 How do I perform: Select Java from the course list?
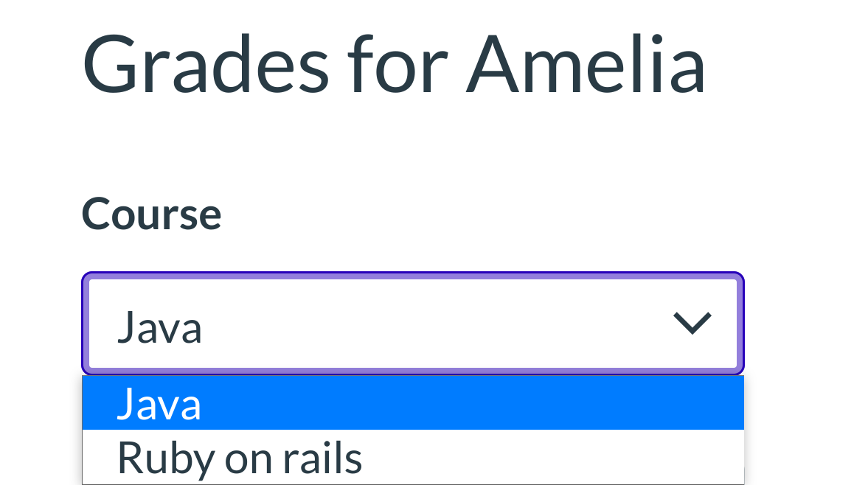pyautogui.click(x=412, y=403)
